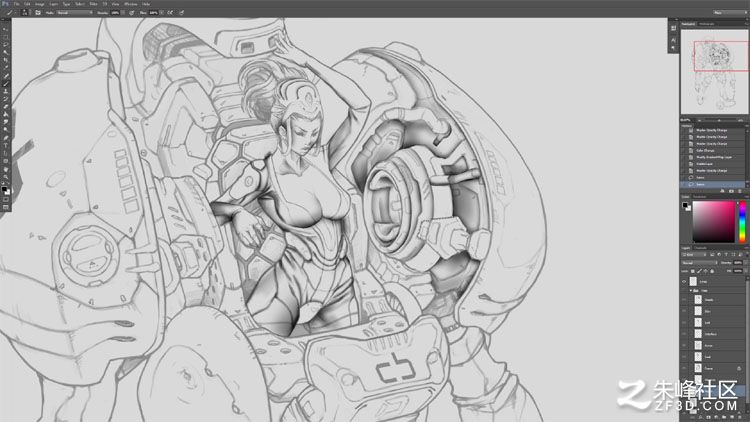750x422 pixels.
Task: Open the Image menu
Action: 39,4
